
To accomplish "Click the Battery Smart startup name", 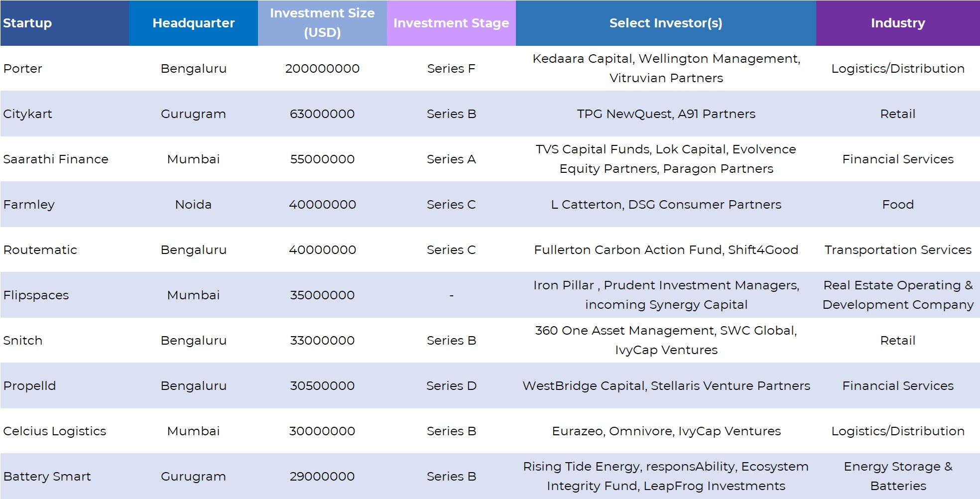I will tap(47, 476).
